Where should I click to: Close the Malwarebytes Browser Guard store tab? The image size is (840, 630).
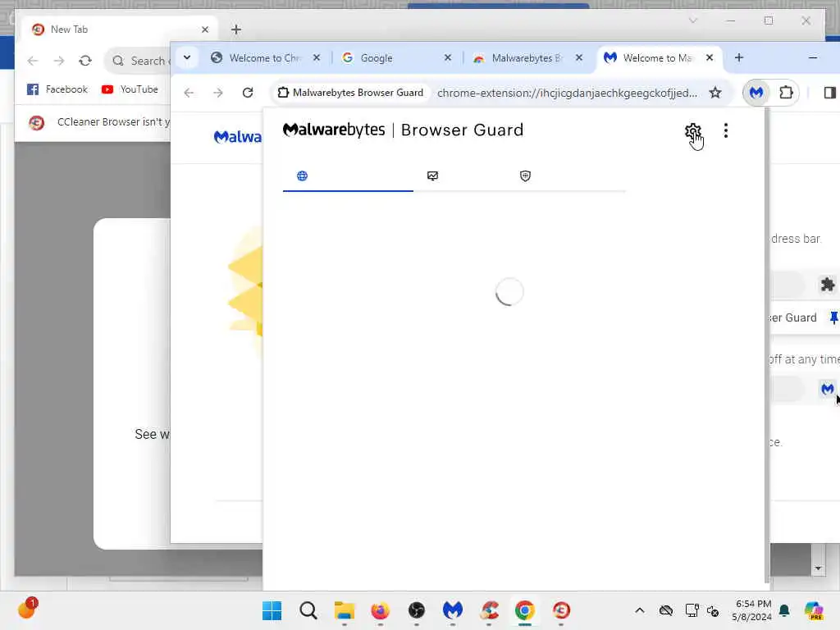pos(579,58)
